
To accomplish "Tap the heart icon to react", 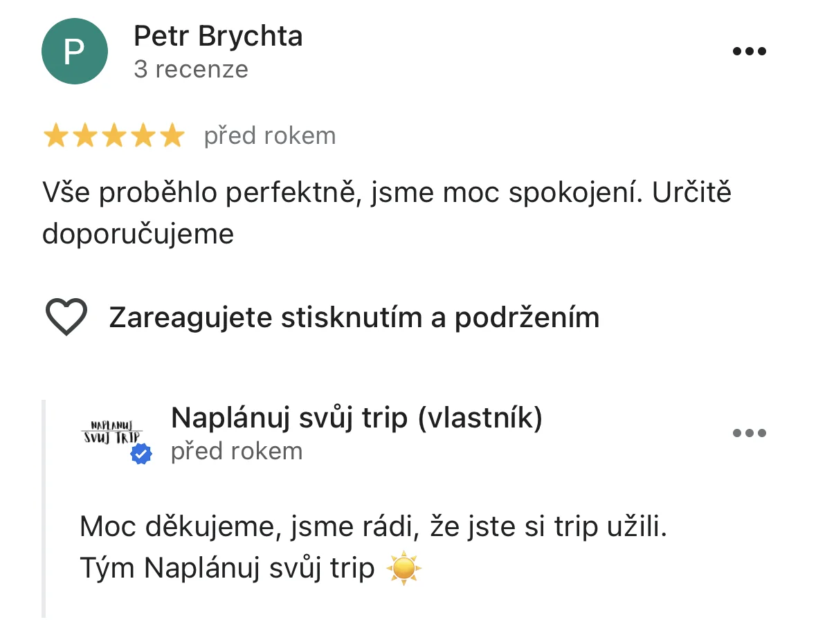I will coord(66,318).
